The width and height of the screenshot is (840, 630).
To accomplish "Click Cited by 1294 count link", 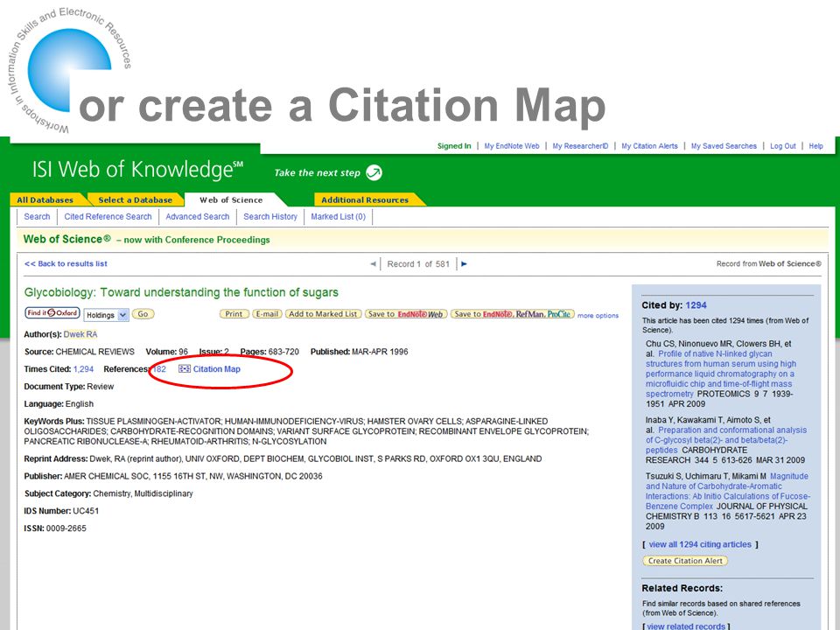I will click(696, 304).
